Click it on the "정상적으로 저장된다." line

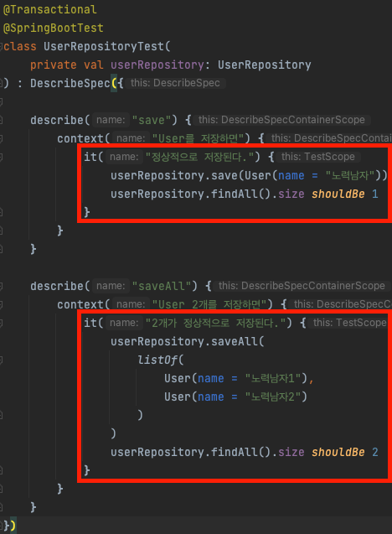[x=90, y=157]
